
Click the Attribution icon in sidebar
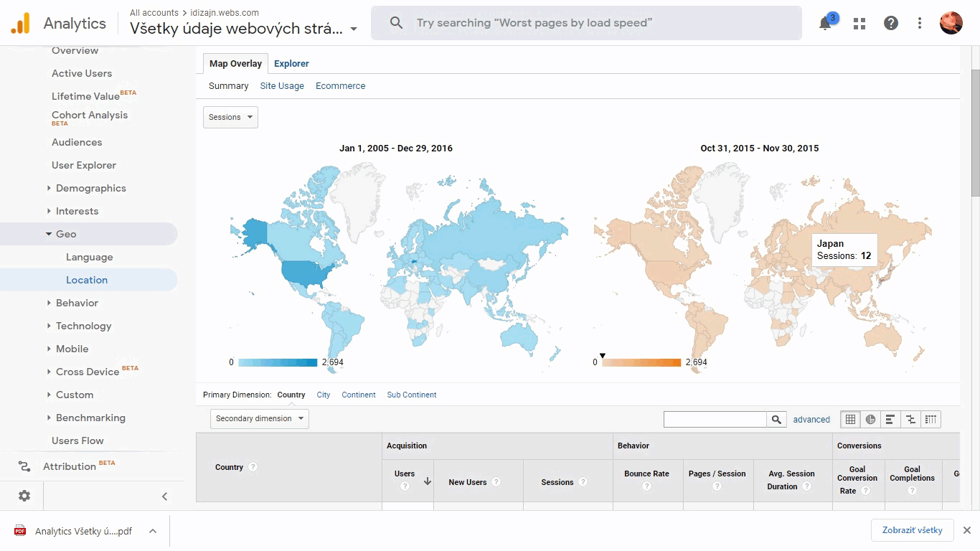(24, 466)
